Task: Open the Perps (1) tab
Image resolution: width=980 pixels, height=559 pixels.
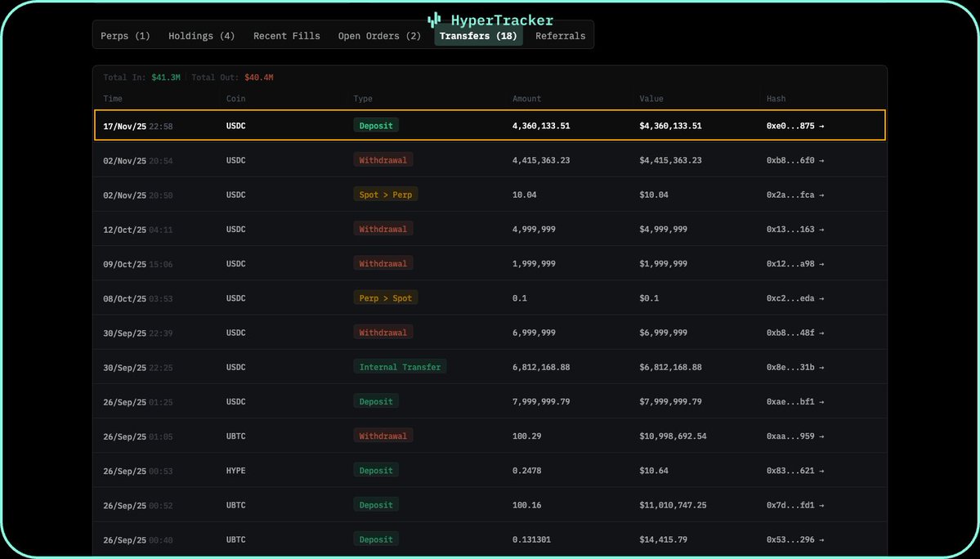Action: 125,36
